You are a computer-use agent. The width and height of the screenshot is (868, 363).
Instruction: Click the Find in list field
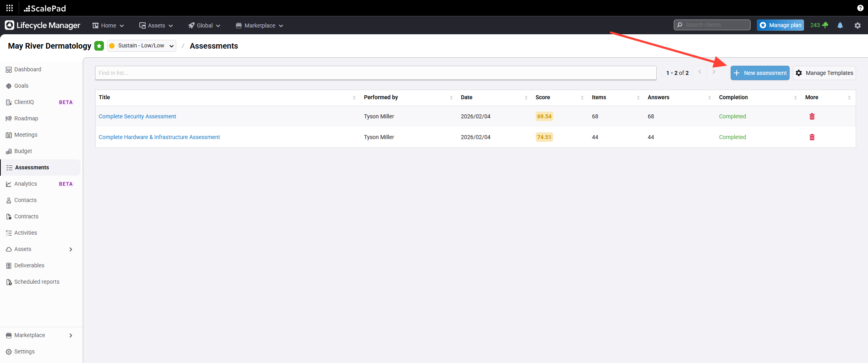click(375, 73)
